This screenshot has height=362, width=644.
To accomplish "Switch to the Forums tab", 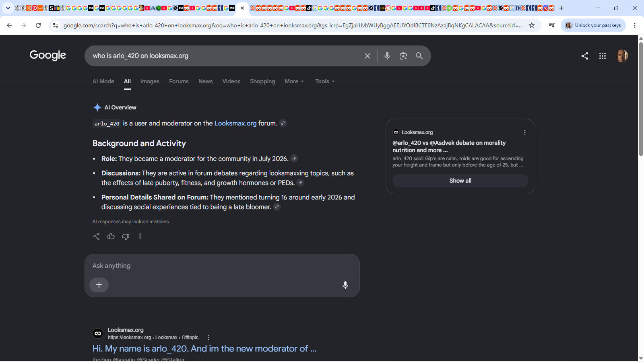I will [x=179, y=81].
